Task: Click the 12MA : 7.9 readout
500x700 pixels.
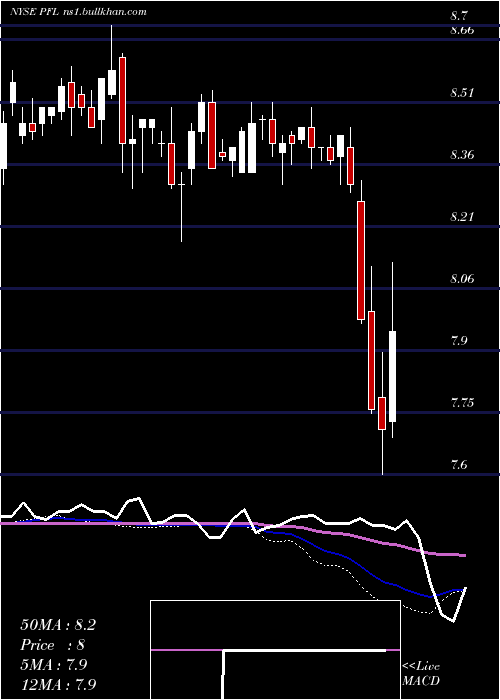Action: click(x=58, y=685)
